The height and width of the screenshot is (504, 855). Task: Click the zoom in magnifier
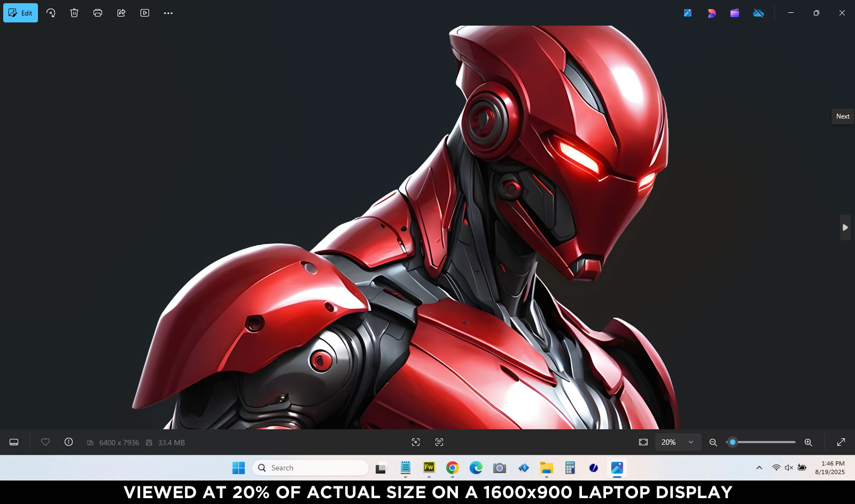click(x=808, y=442)
